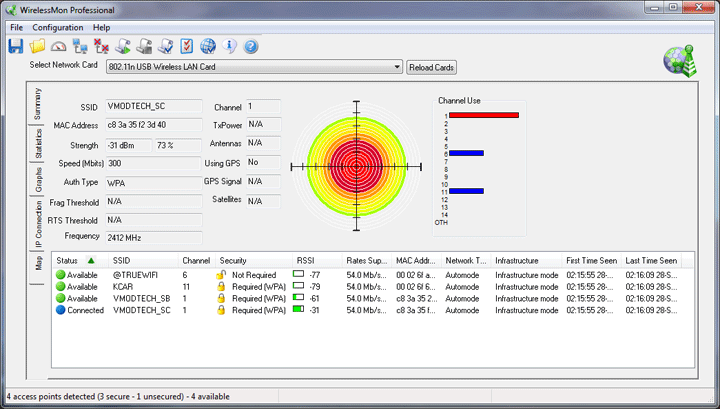
Task: Click the yellow folder open icon
Action: [38, 46]
